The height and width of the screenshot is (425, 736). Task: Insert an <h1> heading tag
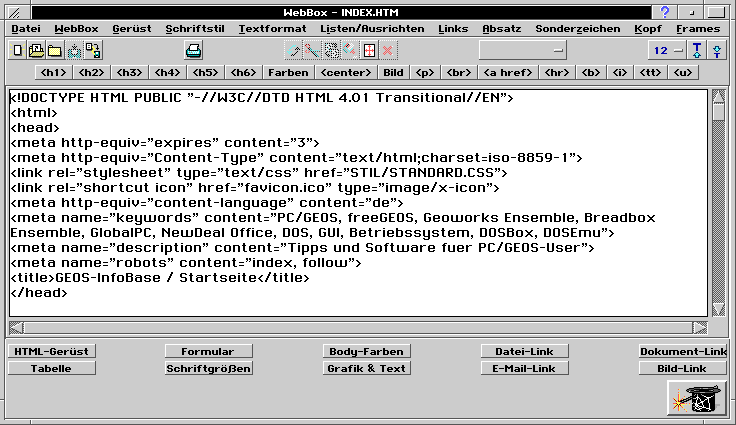54,72
